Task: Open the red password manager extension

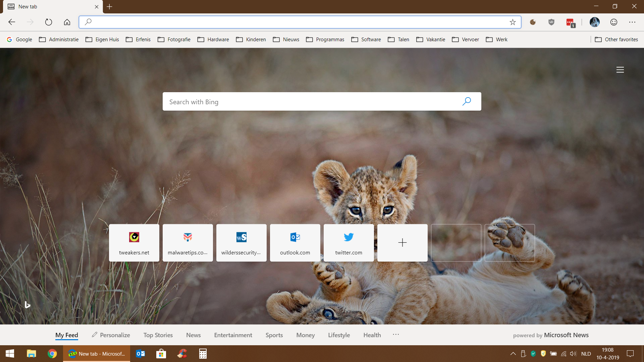Action: click(570, 22)
